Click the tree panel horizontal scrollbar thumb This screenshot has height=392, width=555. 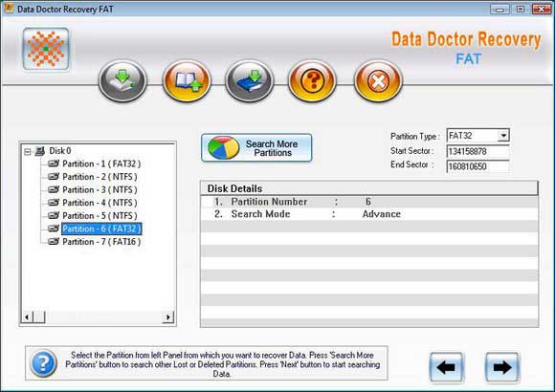pyautogui.click(x=39, y=317)
